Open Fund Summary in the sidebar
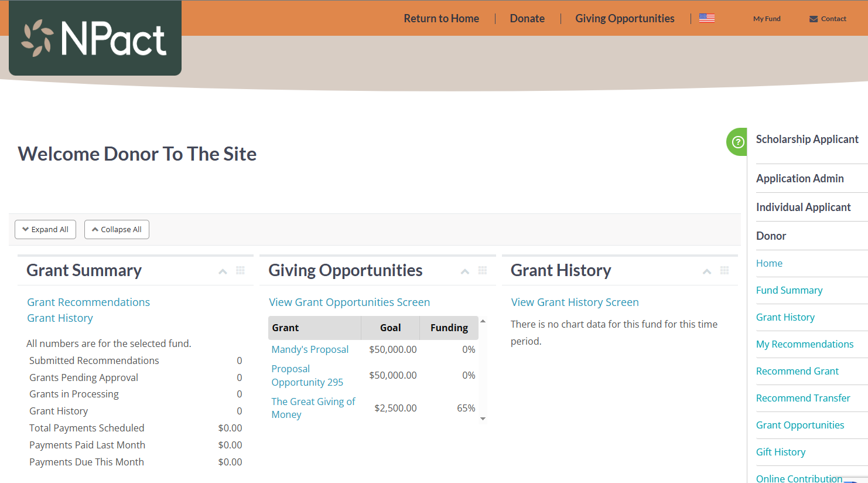The width and height of the screenshot is (868, 483). (789, 290)
